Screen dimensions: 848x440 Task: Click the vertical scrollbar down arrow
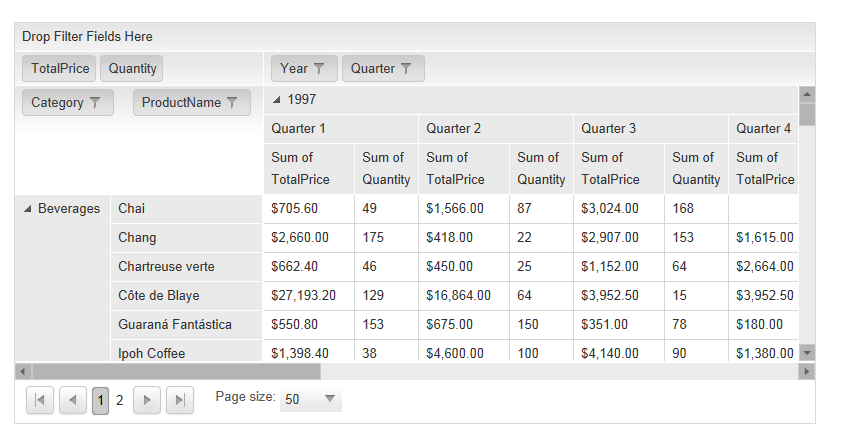click(x=807, y=352)
